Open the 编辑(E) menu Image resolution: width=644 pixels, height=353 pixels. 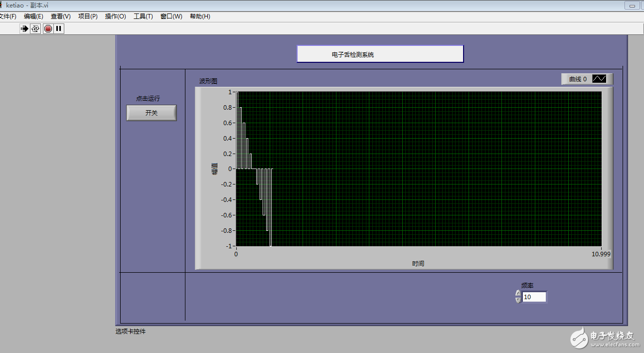click(x=33, y=16)
